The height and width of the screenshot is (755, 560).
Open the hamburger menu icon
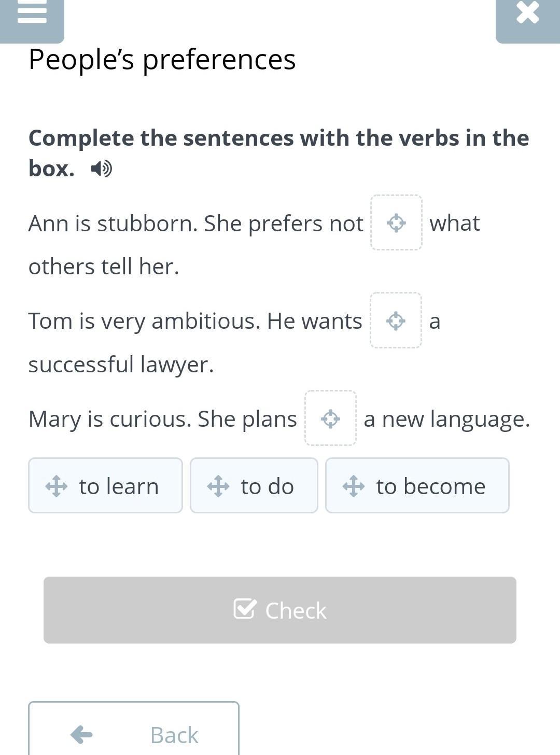tap(32, 13)
